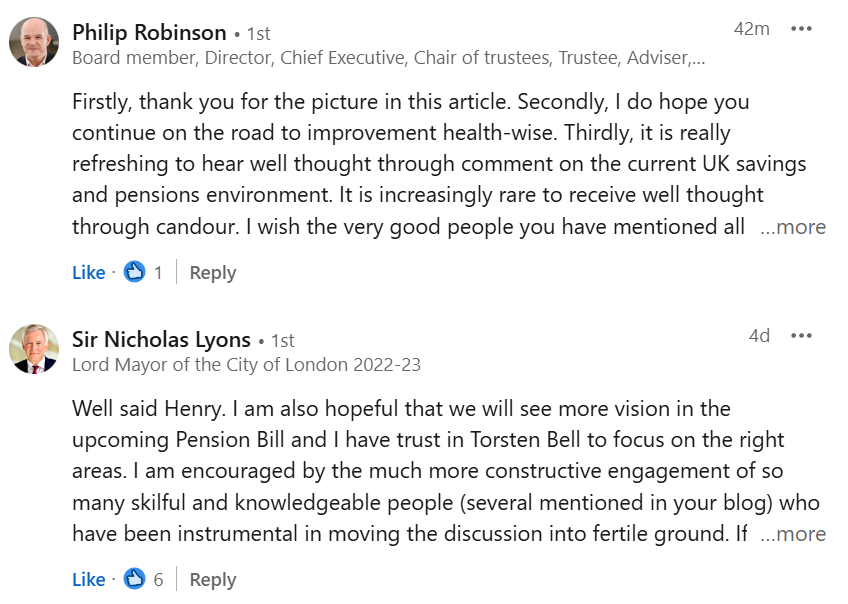The image size is (848, 604).
Task: Expand Sir Nicholas Lyons' comment with …more
Action: [793, 534]
